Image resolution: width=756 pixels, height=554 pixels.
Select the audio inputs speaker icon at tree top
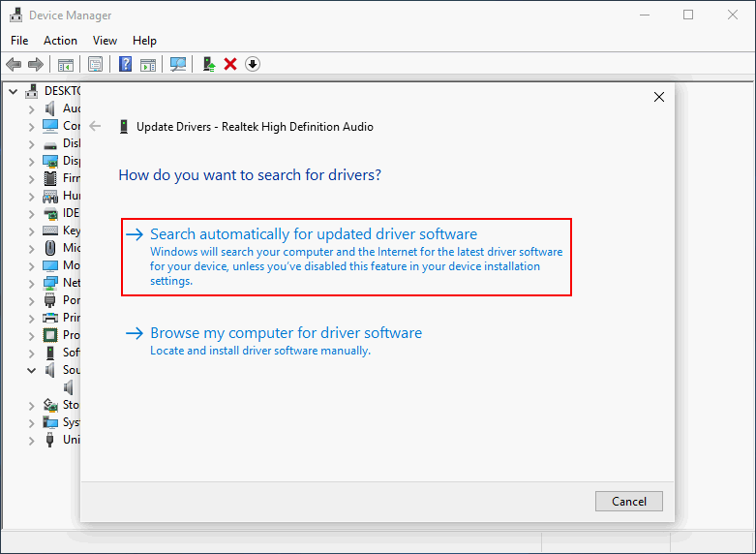[x=50, y=108]
